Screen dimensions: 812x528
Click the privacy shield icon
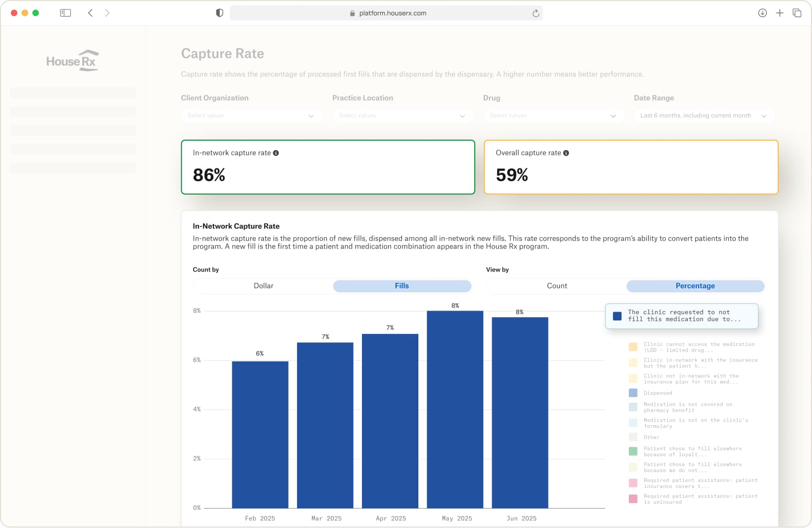[x=219, y=13]
